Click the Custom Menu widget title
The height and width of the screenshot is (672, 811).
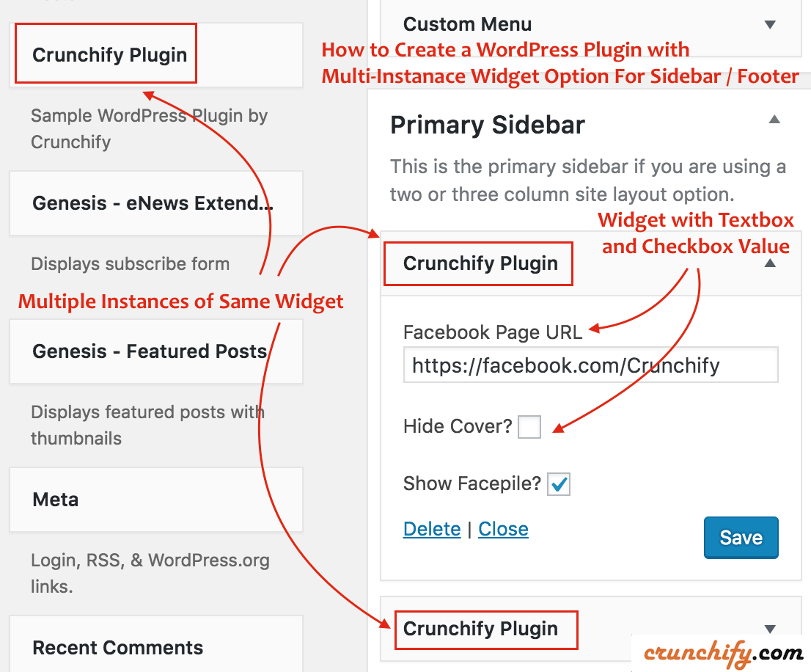(468, 24)
